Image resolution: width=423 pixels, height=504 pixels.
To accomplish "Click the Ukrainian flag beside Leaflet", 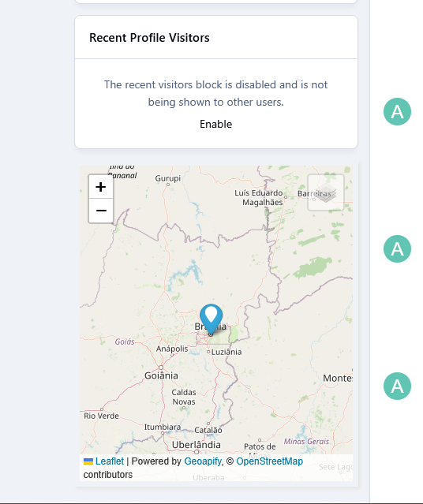I will pos(88,461).
